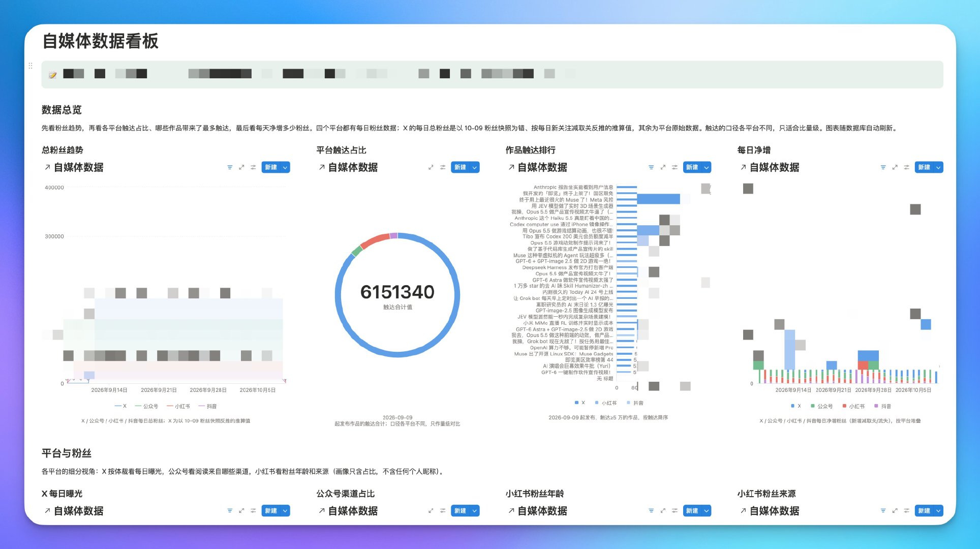Toggle 公众号 series in 总粉丝趋势 legend
Viewport: 980px width, 549px height.
tap(147, 406)
